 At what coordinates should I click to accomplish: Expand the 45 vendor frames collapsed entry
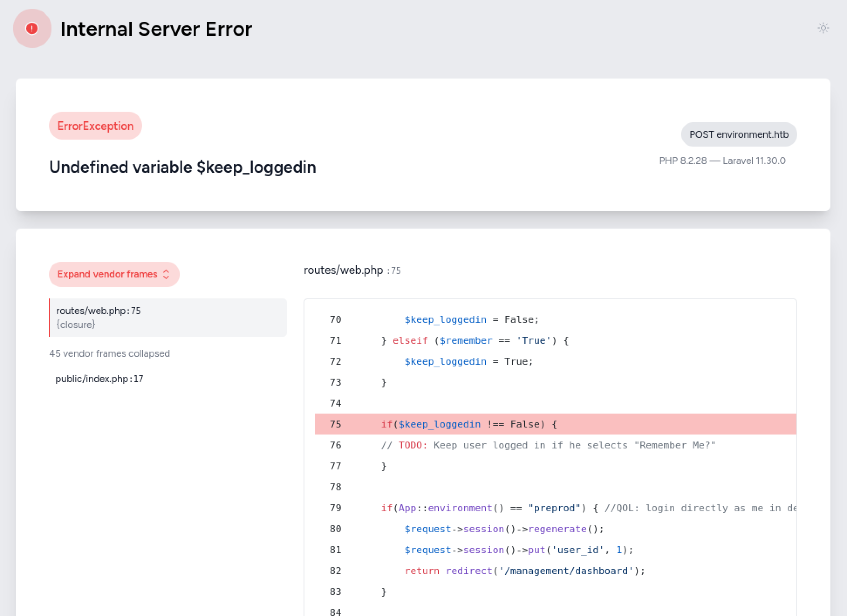[x=109, y=353]
